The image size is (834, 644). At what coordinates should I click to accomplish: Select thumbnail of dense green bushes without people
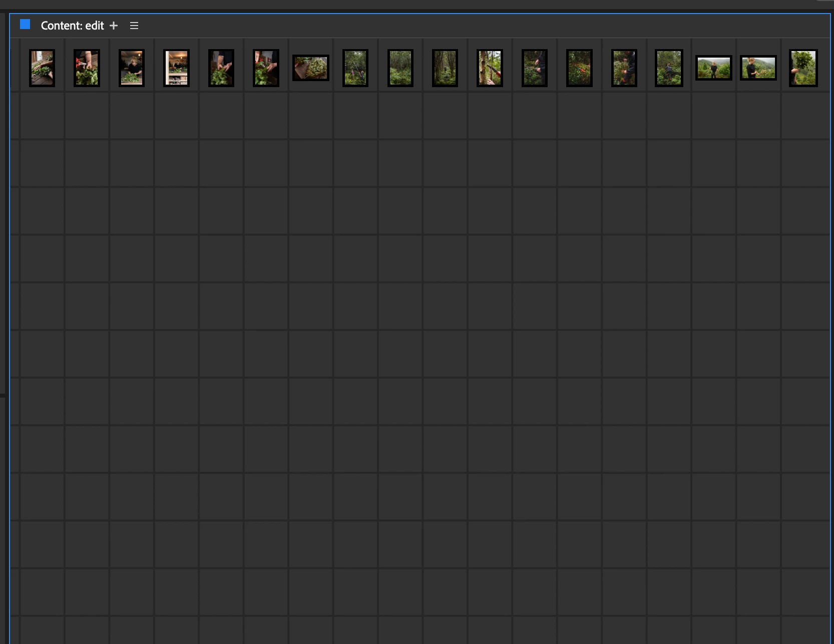(x=400, y=68)
